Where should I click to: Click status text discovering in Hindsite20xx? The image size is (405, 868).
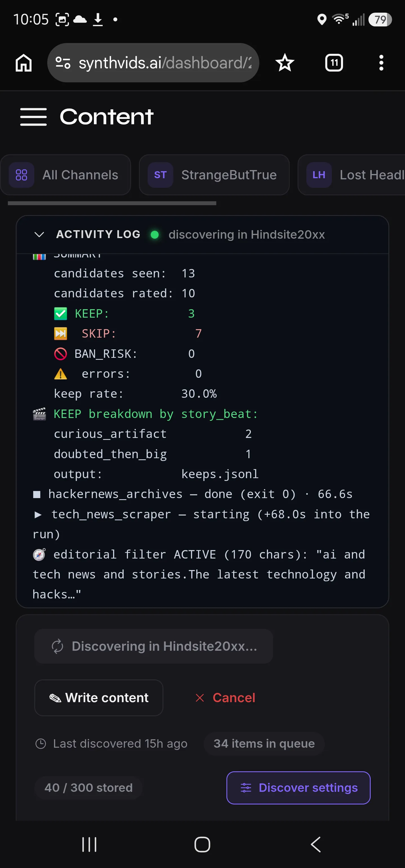[246, 234]
